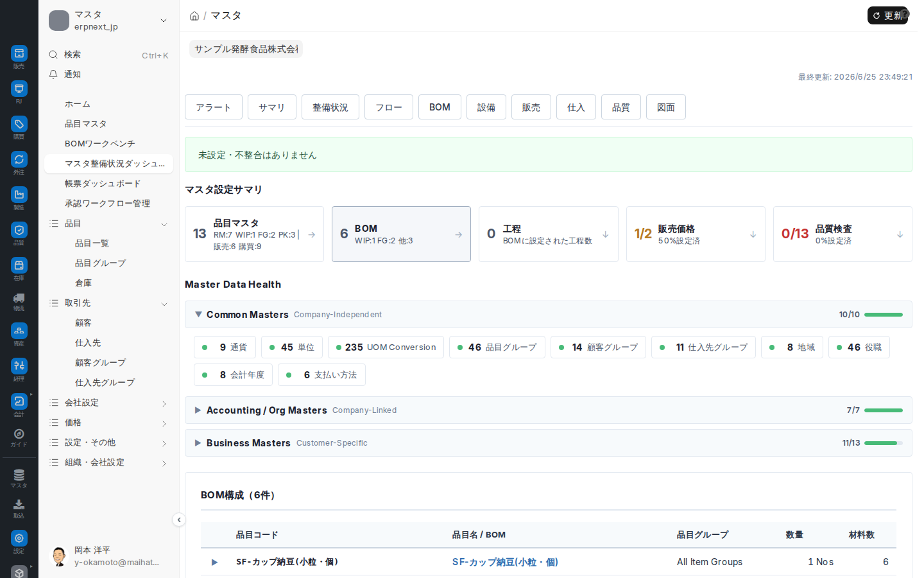
Task: Click down arrow on 工程 card
Action: click(606, 235)
